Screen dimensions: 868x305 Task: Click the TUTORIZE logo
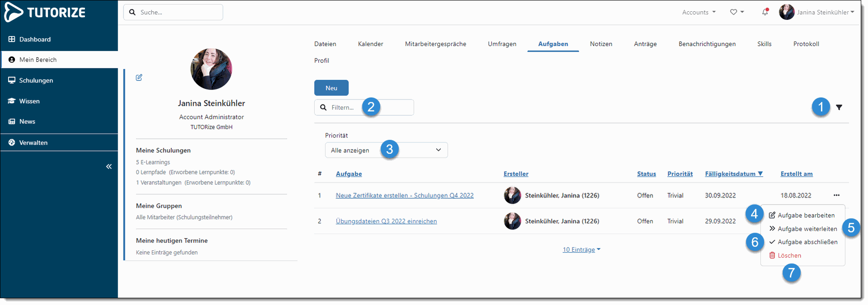[45, 12]
